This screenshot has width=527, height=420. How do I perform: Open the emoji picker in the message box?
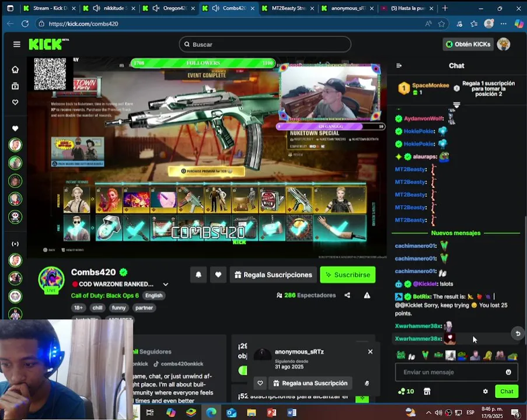508,372
